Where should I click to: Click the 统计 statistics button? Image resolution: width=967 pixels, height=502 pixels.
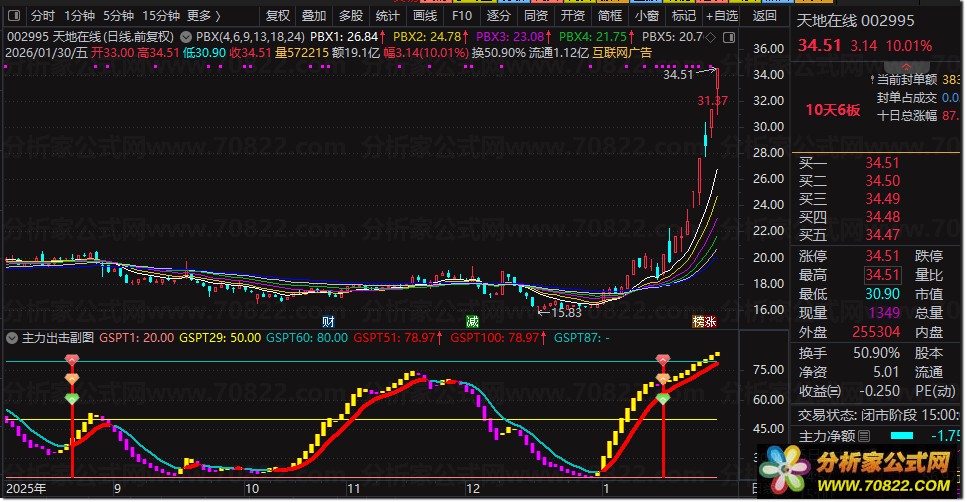(x=387, y=15)
